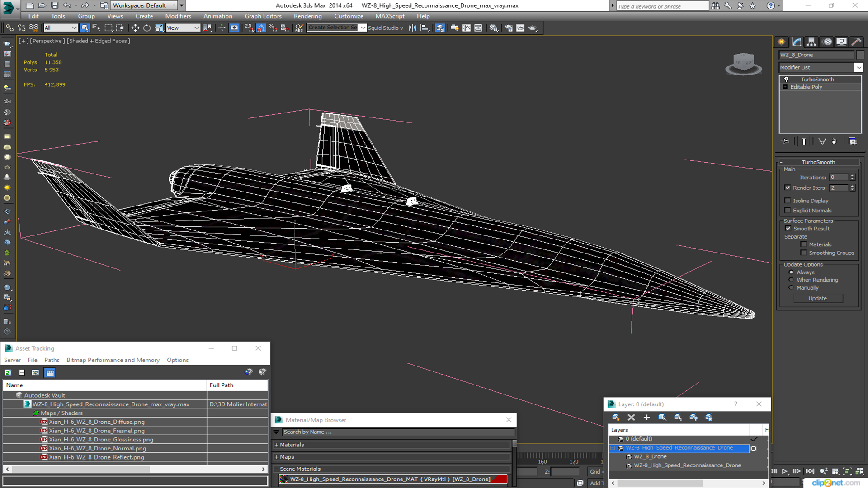868x488 pixels.
Task: Open Bitmap Performance and Memory menu
Action: (x=113, y=360)
